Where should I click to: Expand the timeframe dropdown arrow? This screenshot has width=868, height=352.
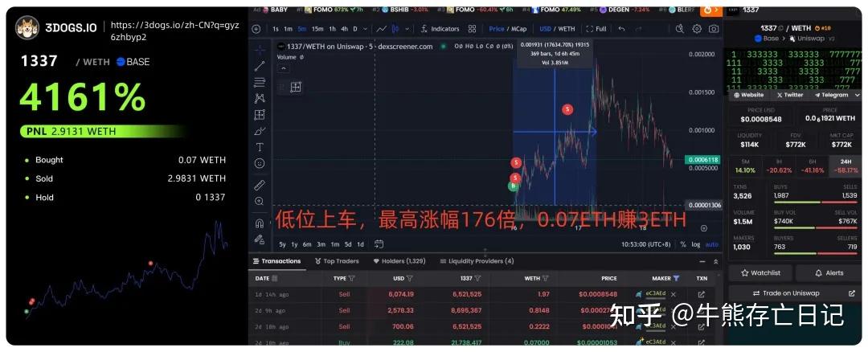[x=366, y=29]
